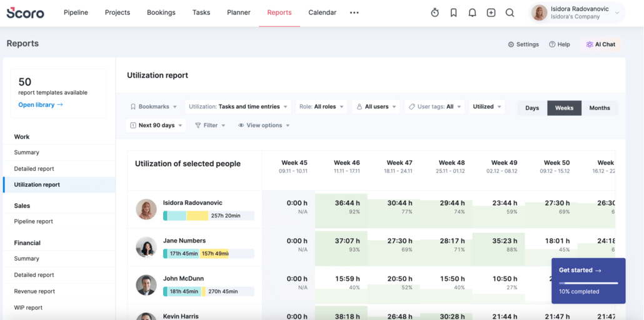The width and height of the screenshot is (644, 320).
Task: Click Kevin Harris' name
Action: (x=181, y=316)
